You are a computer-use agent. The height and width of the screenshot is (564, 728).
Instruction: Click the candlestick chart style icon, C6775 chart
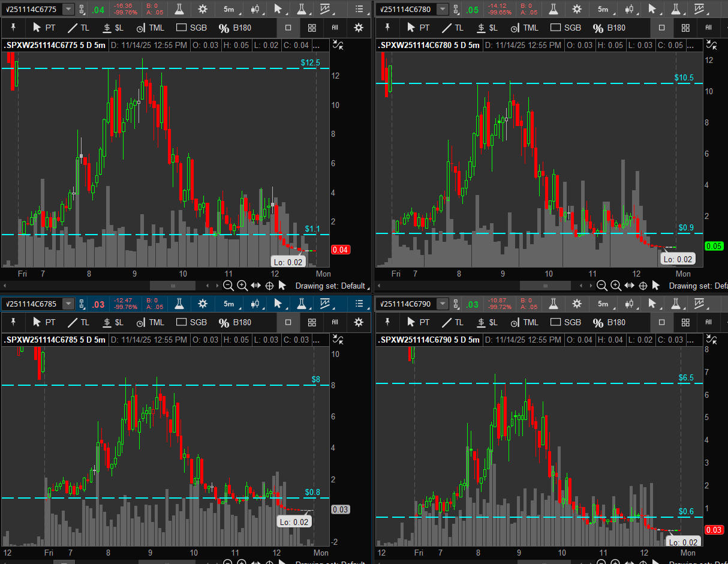[x=255, y=9]
